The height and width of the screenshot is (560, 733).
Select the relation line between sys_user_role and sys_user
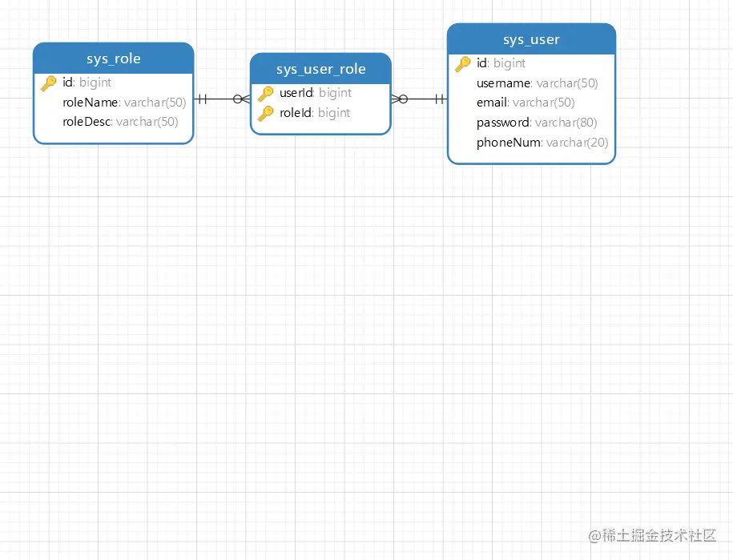point(419,99)
